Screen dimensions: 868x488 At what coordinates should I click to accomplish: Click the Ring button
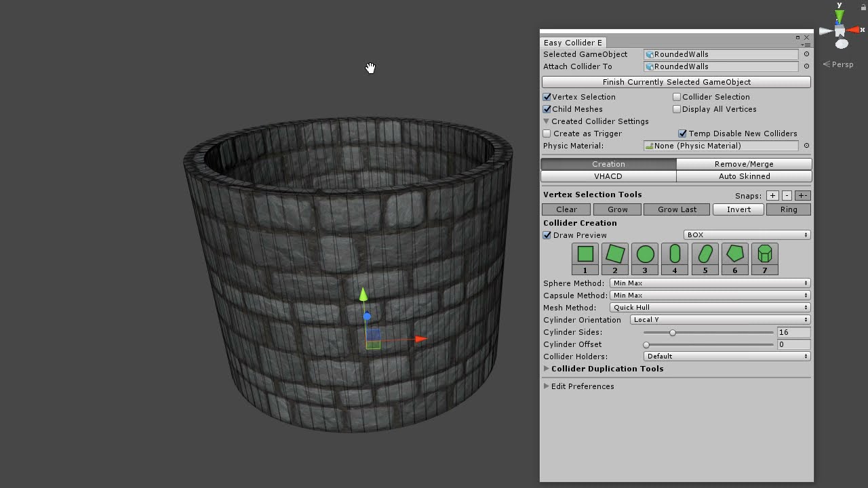coord(789,209)
